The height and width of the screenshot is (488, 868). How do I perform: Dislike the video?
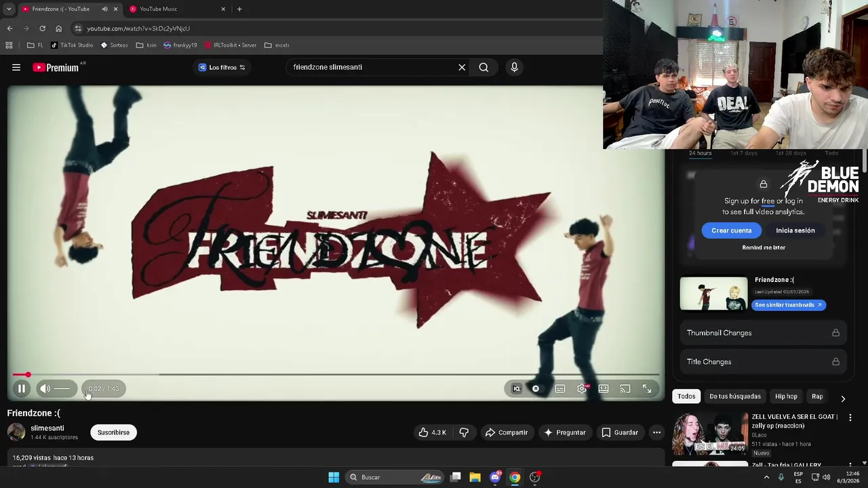click(x=464, y=432)
